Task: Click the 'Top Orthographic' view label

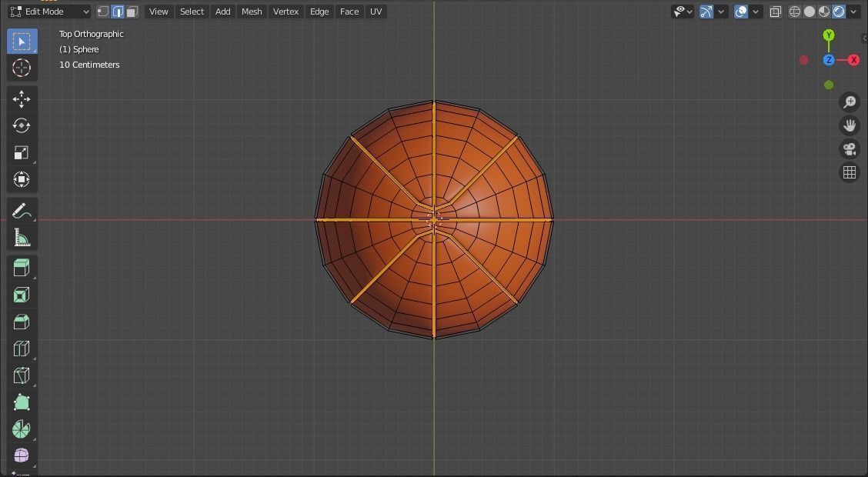Action: (x=92, y=34)
